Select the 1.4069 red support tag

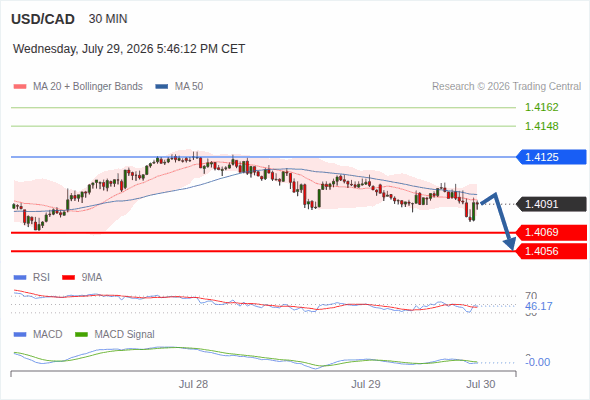551,232
